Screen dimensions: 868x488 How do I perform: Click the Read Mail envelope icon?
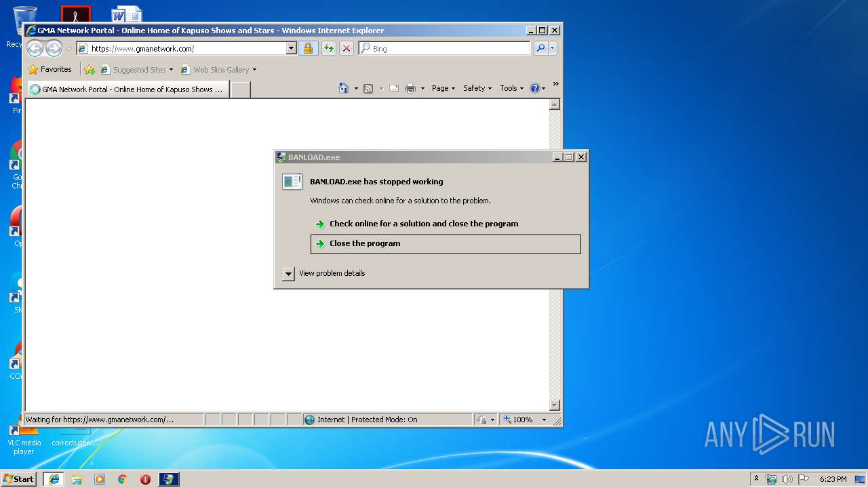click(x=394, y=88)
